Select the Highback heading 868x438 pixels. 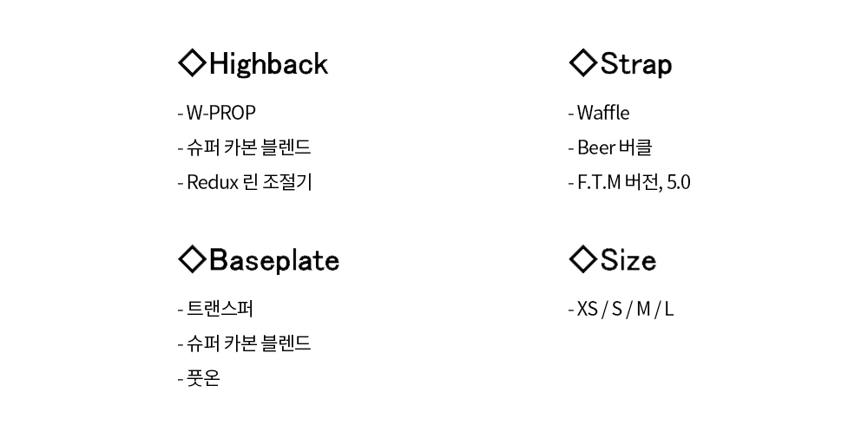click(x=268, y=63)
